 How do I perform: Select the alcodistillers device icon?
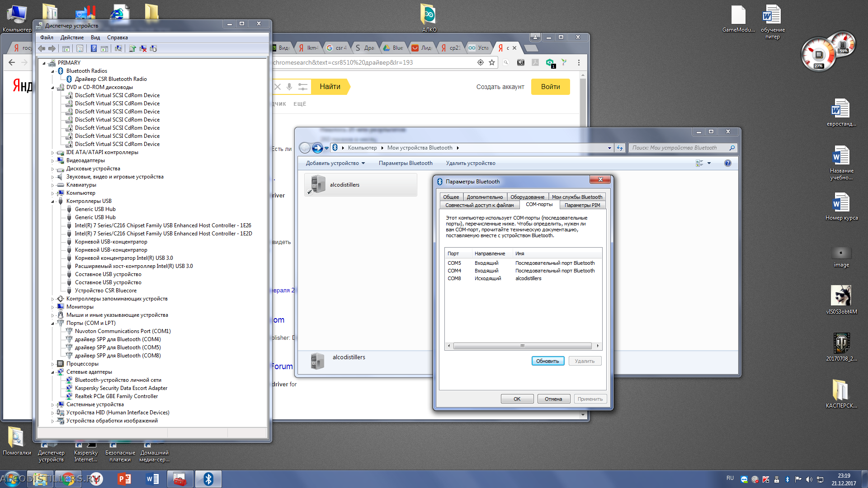pos(318,185)
